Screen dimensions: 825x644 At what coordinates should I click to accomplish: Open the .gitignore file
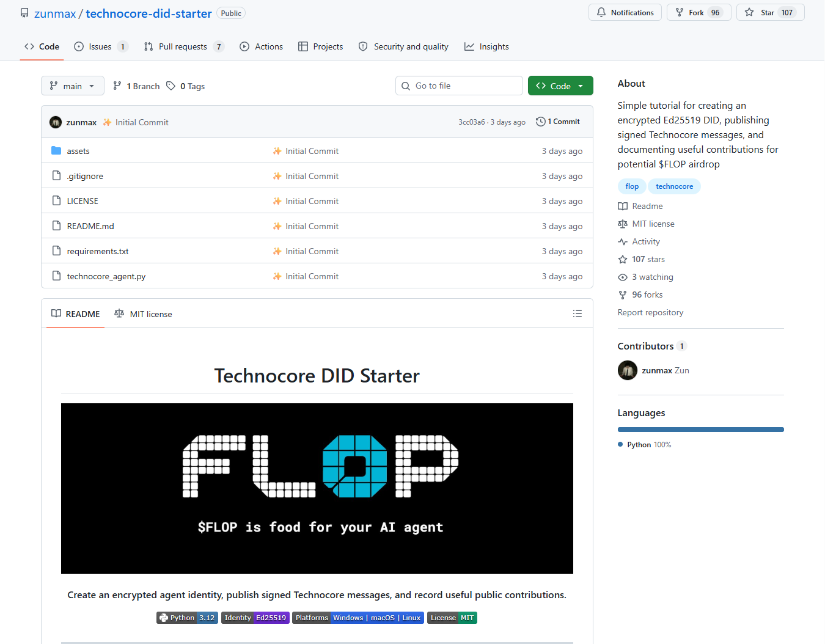click(x=85, y=176)
